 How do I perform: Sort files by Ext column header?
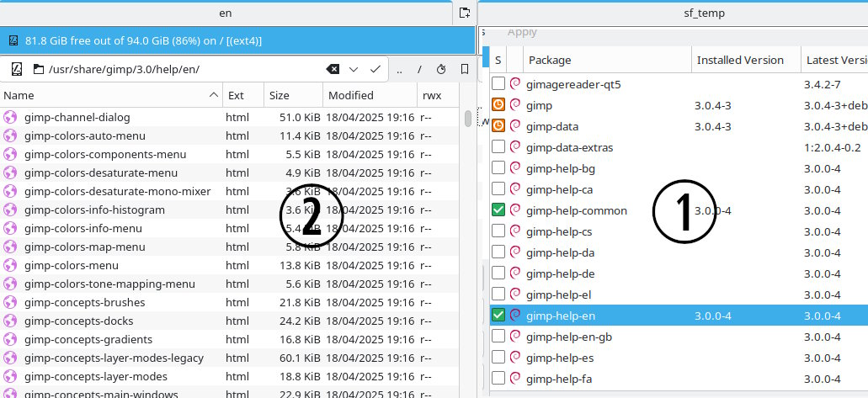point(243,95)
